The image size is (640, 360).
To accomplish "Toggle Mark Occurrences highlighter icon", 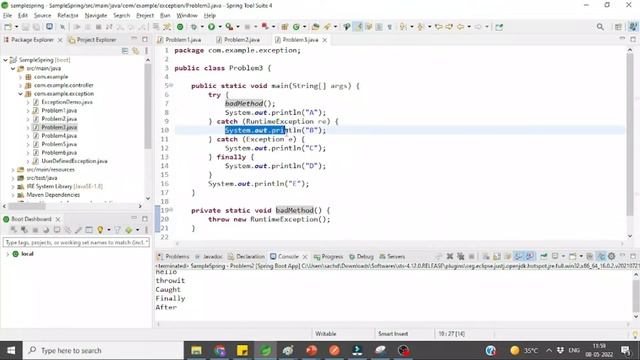I will click(358, 27).
